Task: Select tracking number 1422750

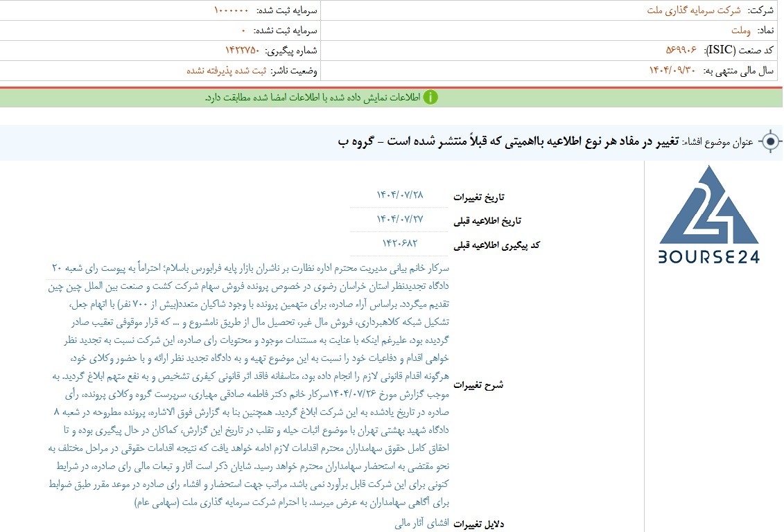Action: (243, 50)
